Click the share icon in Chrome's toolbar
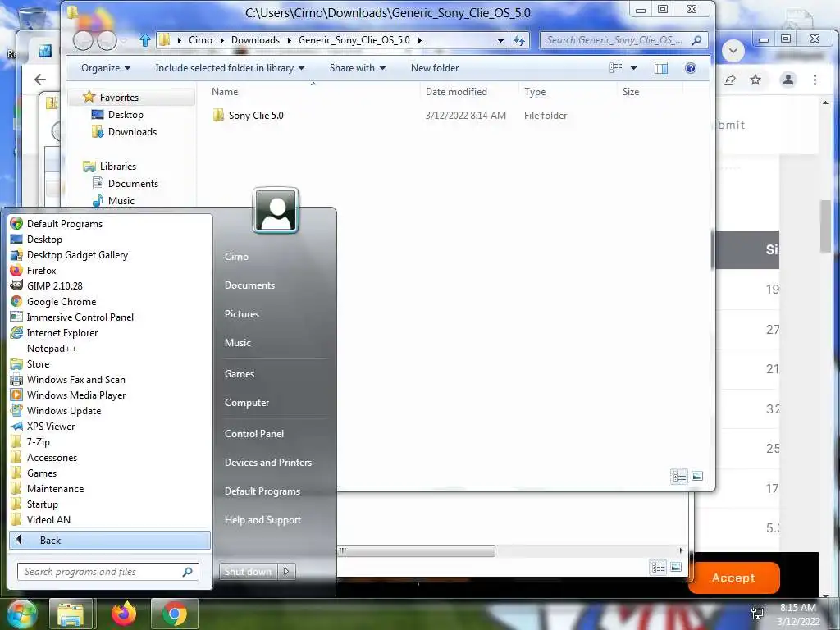Image resolution: width=840 pixels, height=630 pixels. [729, 80]
